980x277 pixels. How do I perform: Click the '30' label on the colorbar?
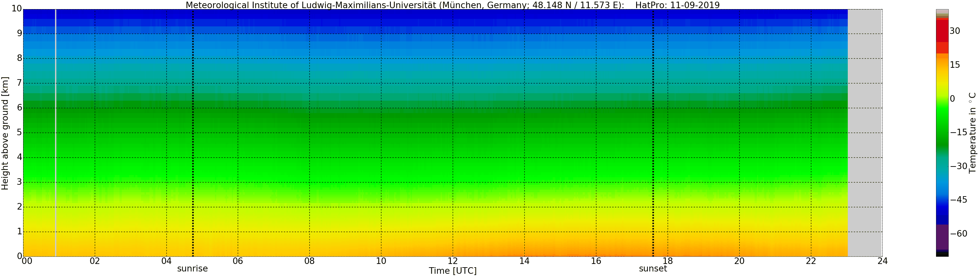point(955,31)
